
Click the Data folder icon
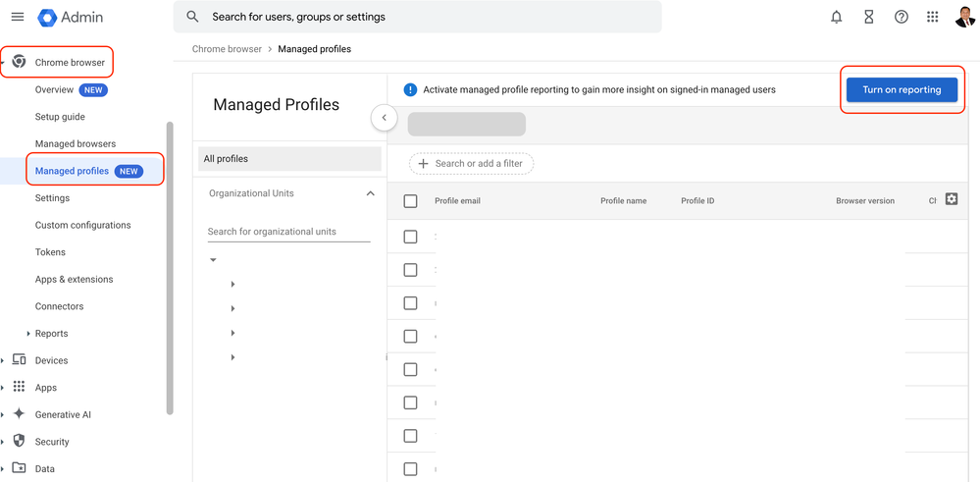coord(19,468)
